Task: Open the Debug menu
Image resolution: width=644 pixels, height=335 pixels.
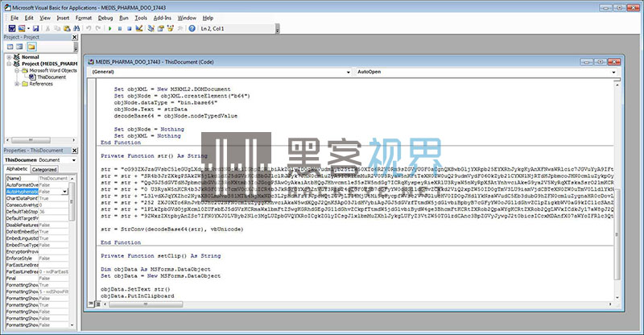Action: 105,18
